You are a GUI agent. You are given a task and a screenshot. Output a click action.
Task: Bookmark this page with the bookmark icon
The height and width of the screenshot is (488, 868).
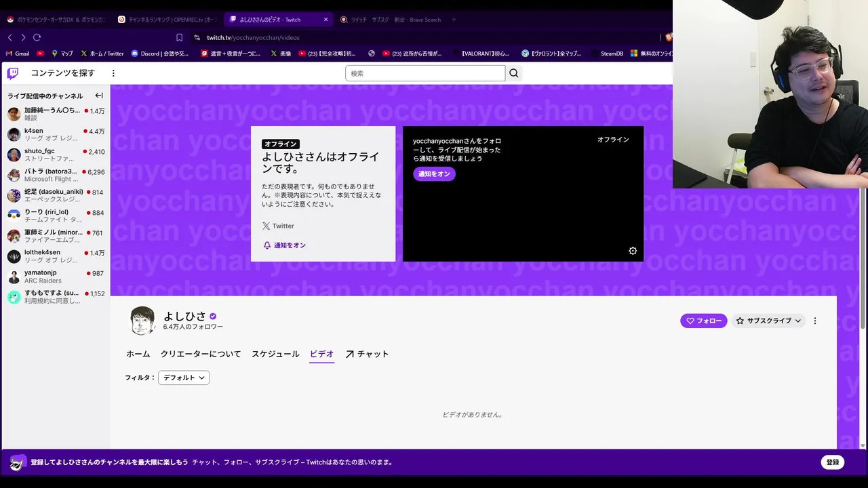tap(179, 37)
